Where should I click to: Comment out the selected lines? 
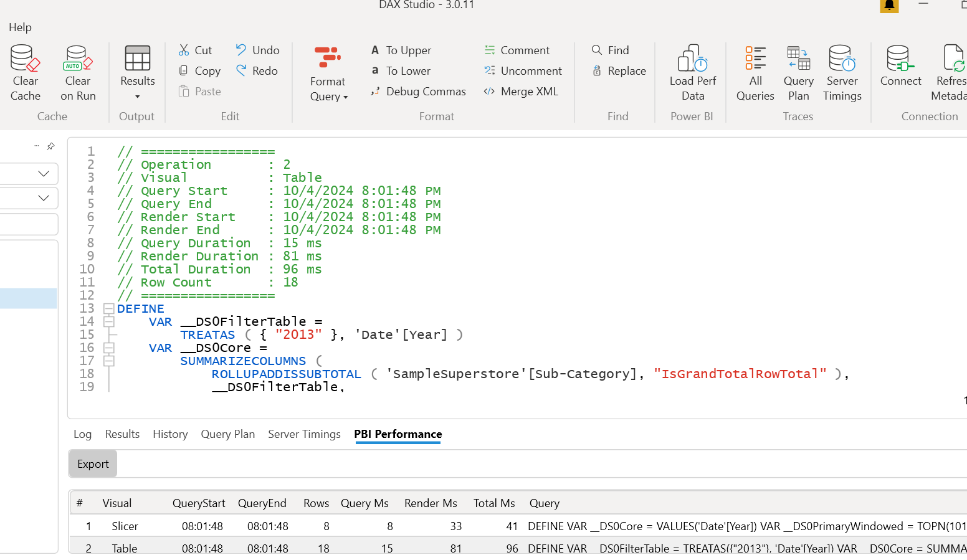point(517,50)
